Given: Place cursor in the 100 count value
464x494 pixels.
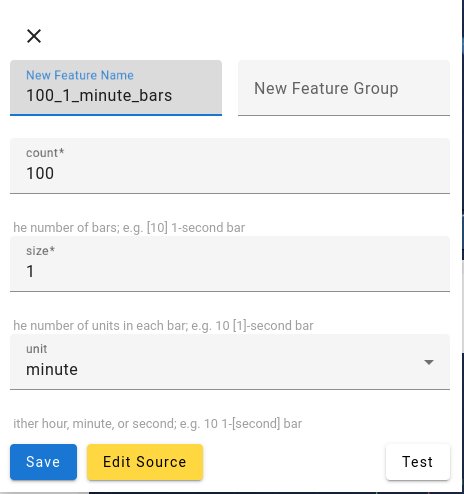Looking at the screenshot, I should [40, 173].
